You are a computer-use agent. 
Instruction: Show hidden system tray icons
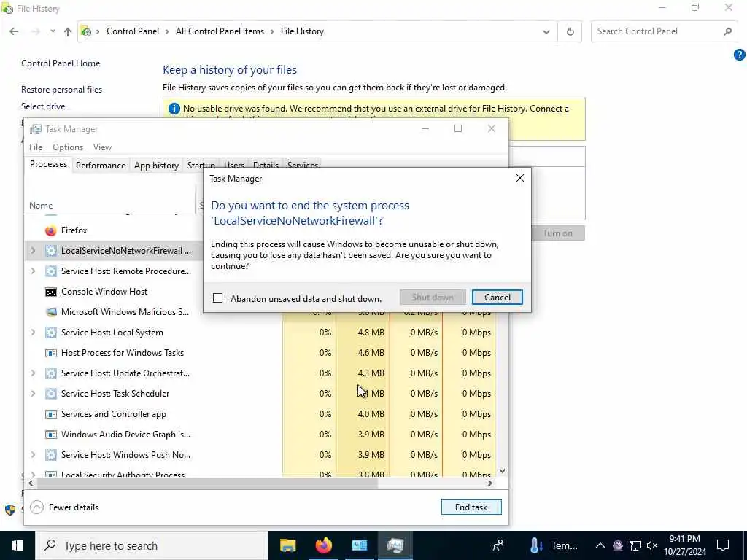tap(600, 545)
